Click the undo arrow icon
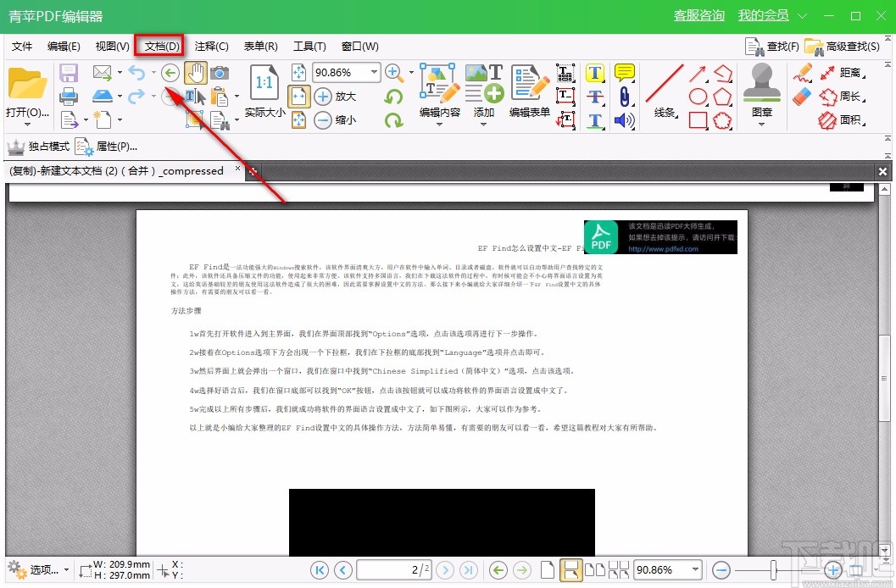 tap(137, 73)
